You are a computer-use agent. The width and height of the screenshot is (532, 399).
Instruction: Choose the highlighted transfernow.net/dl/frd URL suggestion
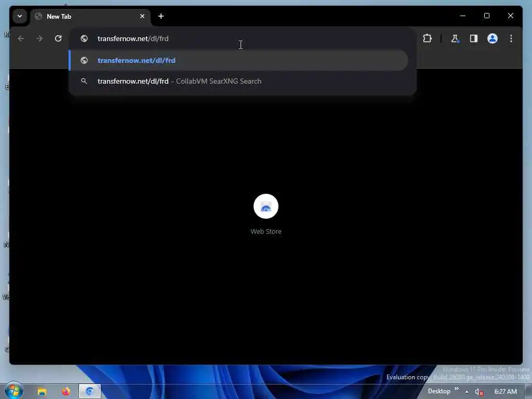tap(238, 60)
